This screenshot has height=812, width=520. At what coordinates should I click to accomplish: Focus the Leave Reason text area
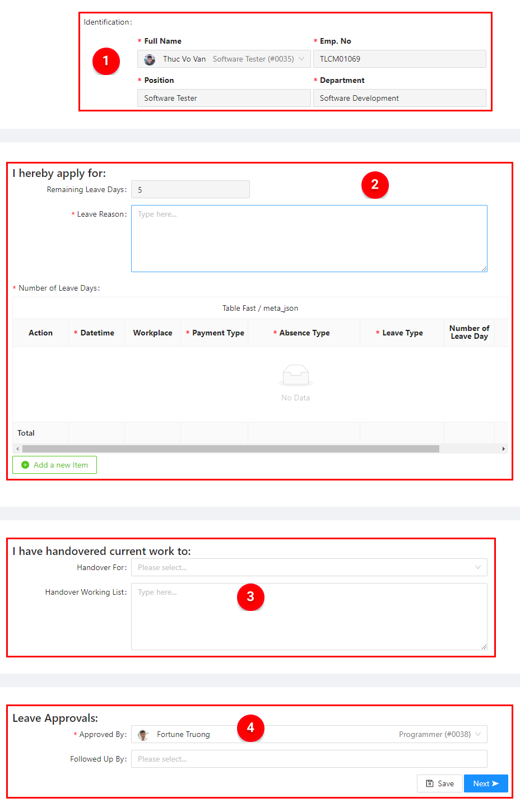pyautogui.click(x=309, y=239)
